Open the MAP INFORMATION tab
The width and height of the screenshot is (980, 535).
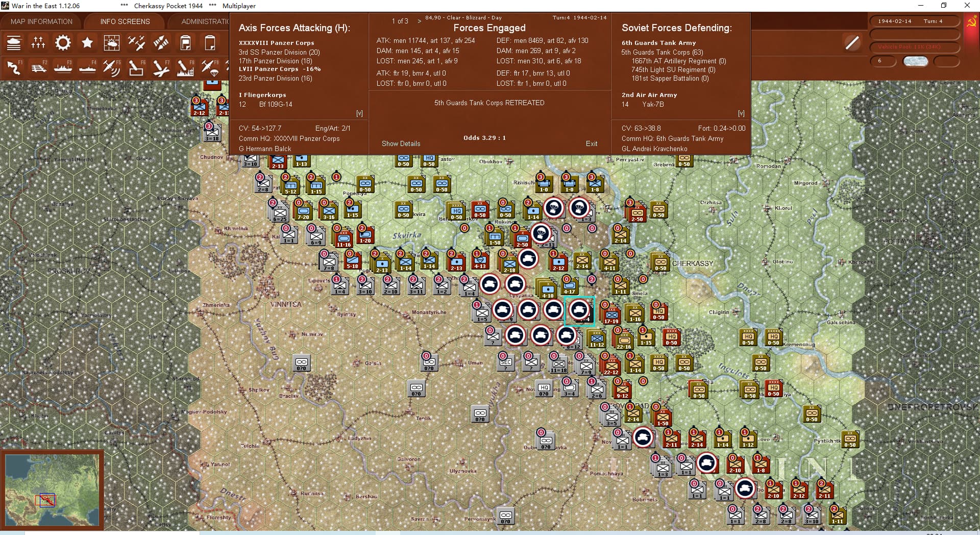[41, 21]
